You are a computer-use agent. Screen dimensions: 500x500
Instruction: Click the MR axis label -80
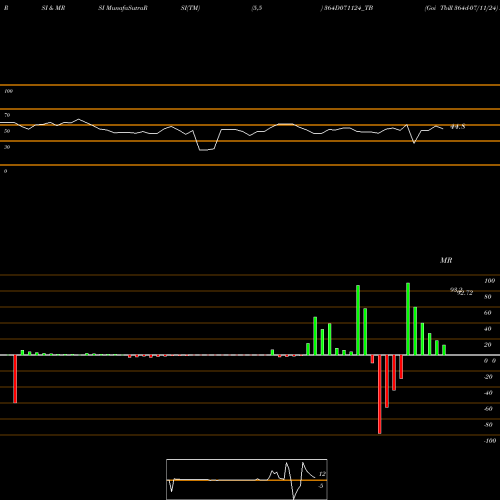point(488,425)
